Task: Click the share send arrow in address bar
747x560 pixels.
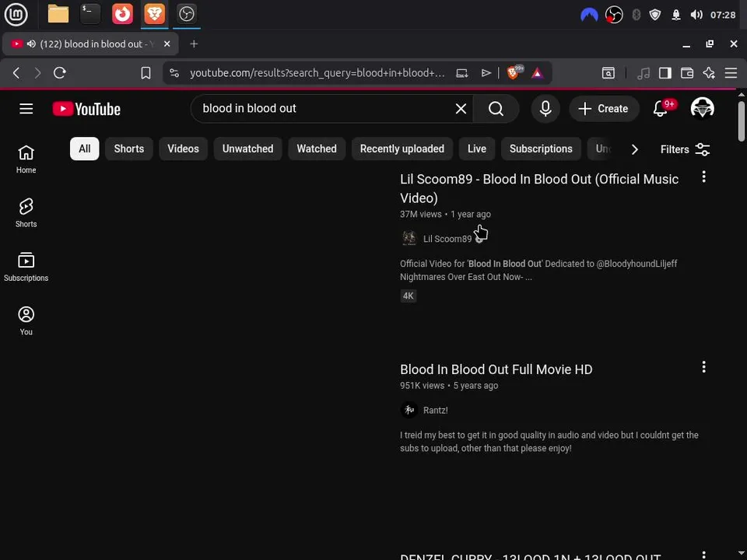Action: point(486,73)
